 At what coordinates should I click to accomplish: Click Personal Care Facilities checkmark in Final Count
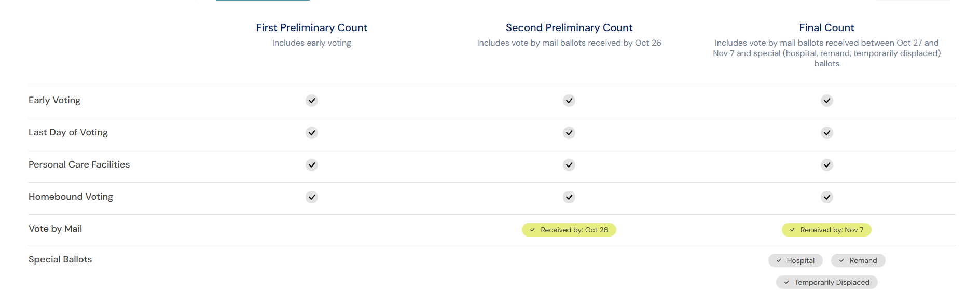tap(827, 165)
